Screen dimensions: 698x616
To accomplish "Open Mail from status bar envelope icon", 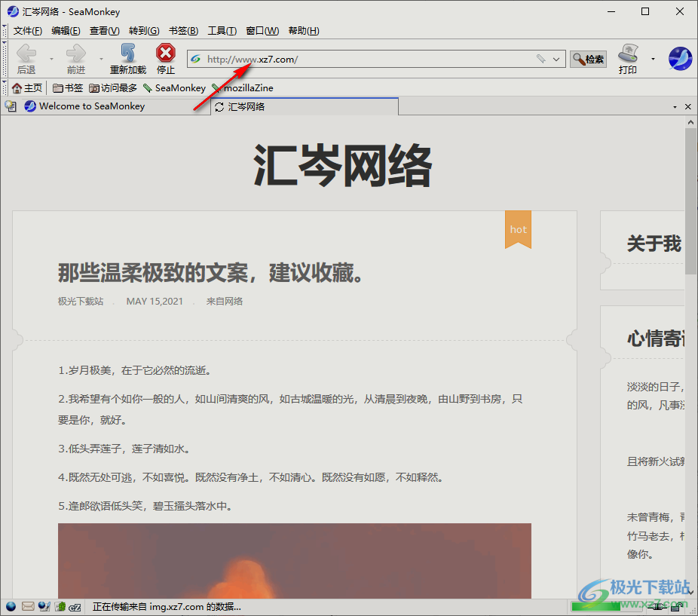I will tap(28, 606).
